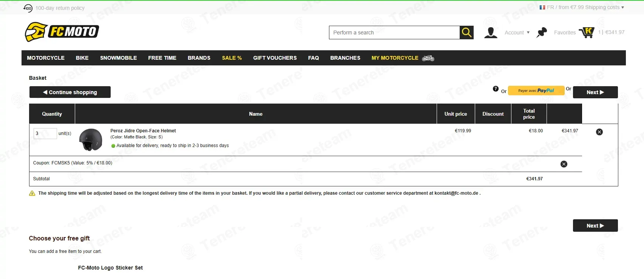This screenshot has width=644, height=279.
Task: Click the 100-day return policy icon
Action: coord(28,8)
